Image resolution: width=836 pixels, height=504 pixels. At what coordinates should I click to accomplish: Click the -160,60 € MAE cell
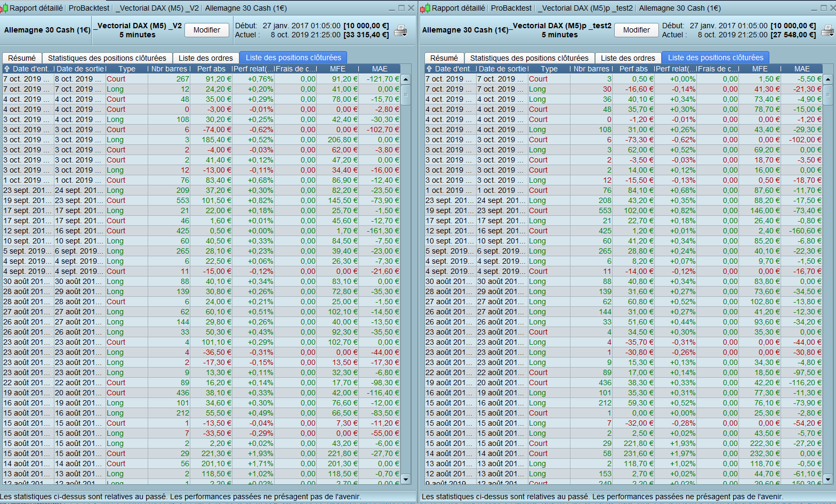pos(802,231)
